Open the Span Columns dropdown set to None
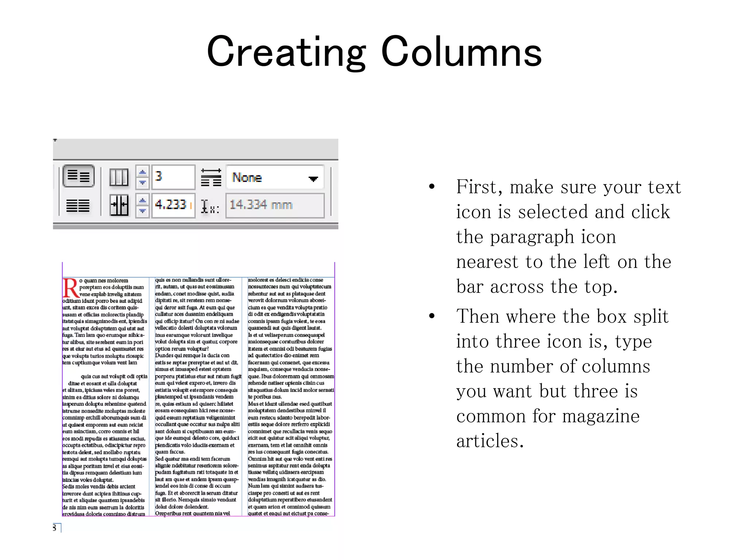Viewport: 747px width, 560px height. 275,177
